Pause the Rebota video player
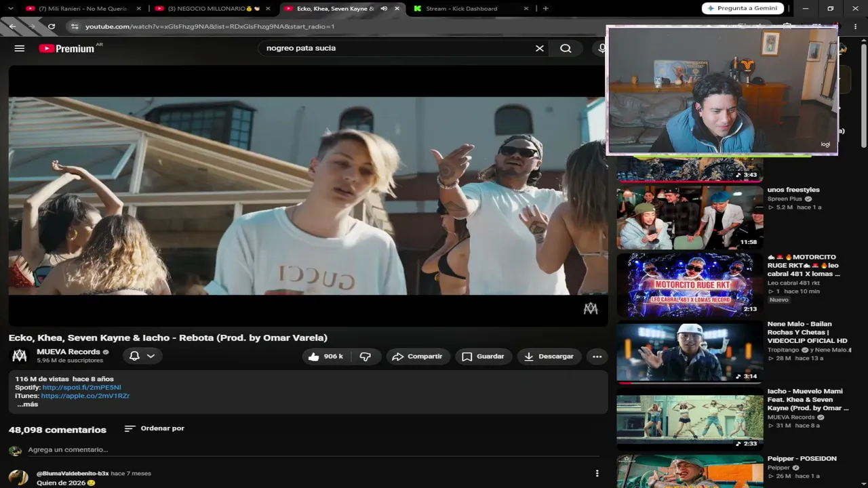Viewport: 868px width, 488px height. pyautogui.click(x=307, y=195)
